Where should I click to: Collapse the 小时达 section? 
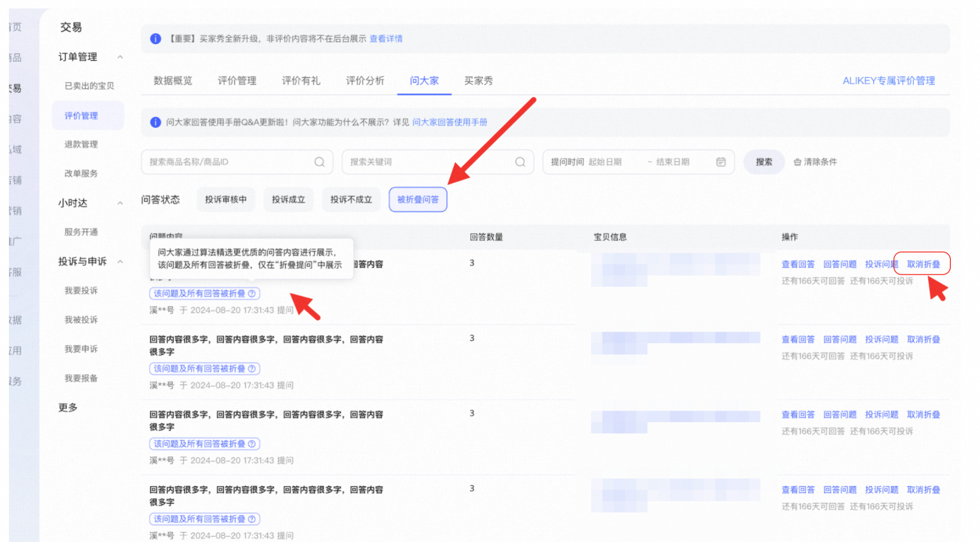(x=120, y=203)
